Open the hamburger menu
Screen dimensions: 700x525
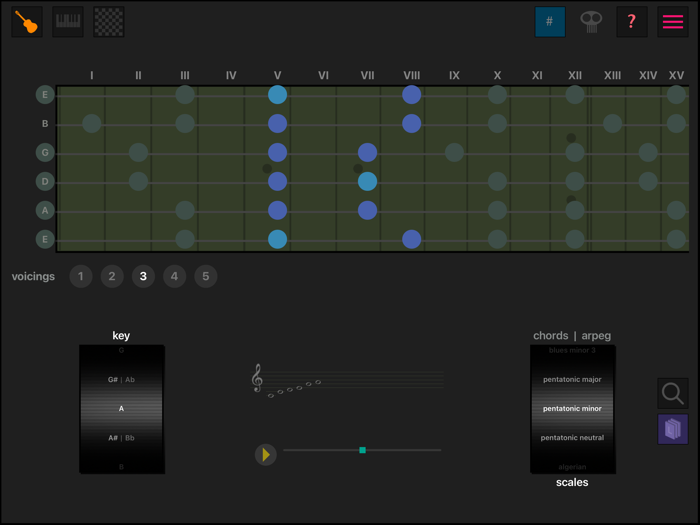[673, 21]
